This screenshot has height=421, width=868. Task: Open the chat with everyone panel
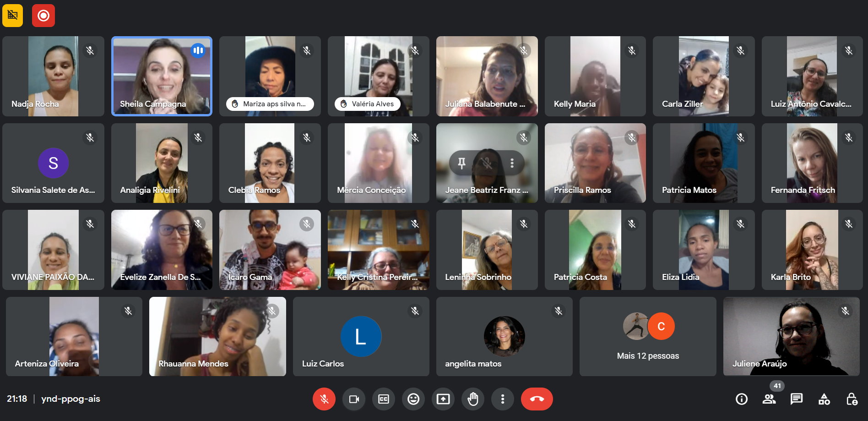[797, 399]
